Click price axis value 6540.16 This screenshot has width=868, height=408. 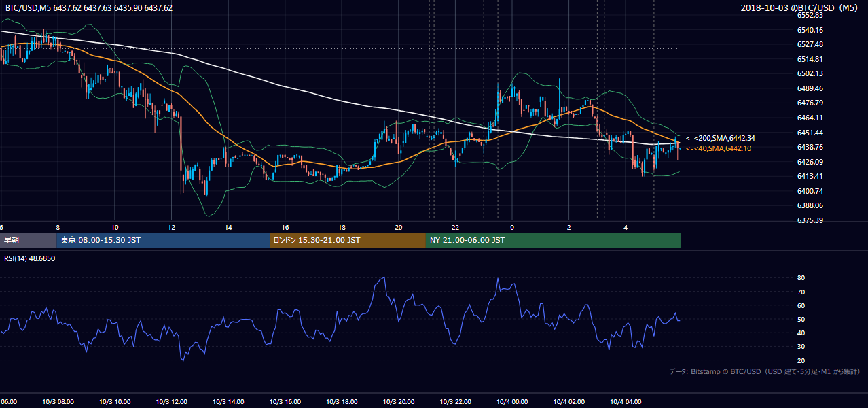pyautogui.click(x=810, y=30)
